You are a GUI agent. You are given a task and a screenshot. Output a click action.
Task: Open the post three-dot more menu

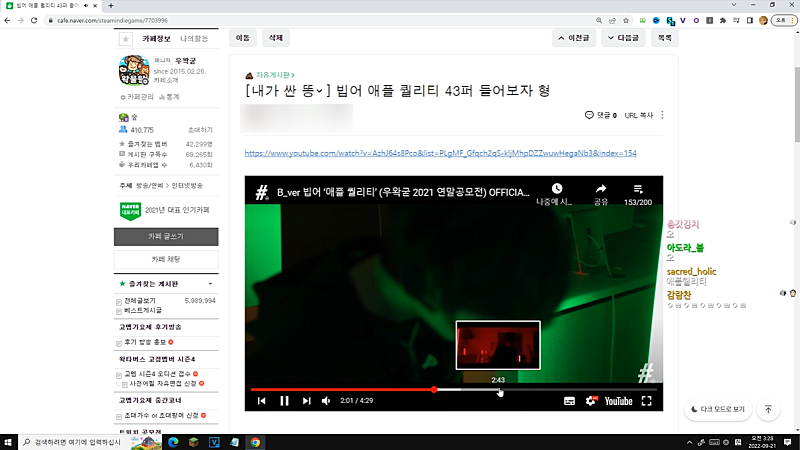(x=662, y=115)
